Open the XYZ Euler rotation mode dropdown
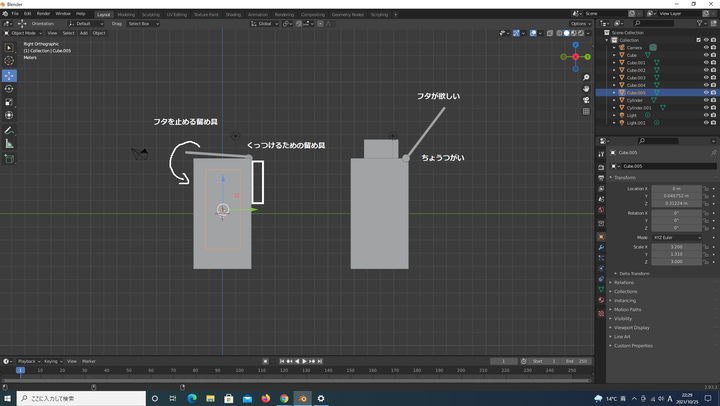The image size is (720, 406). click(675, 237)
